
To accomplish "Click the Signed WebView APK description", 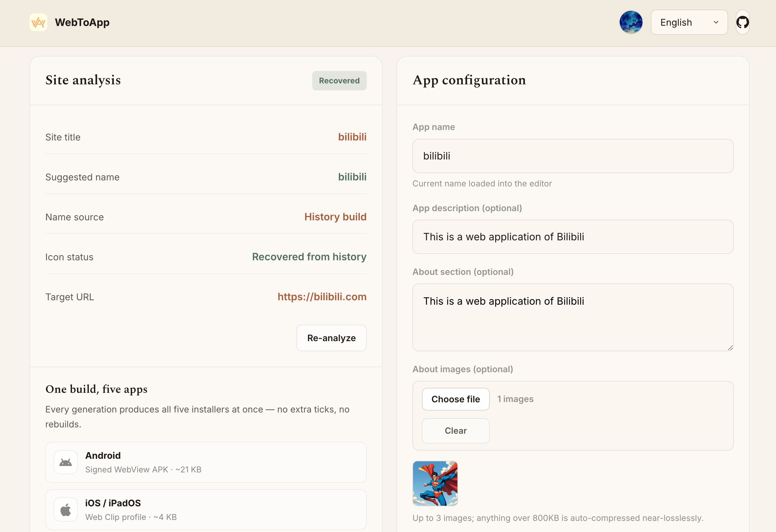I will pos(143,470).
